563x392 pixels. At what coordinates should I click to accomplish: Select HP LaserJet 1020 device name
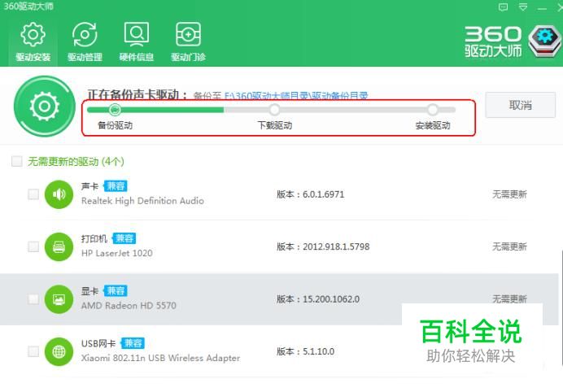pos(116,253)
